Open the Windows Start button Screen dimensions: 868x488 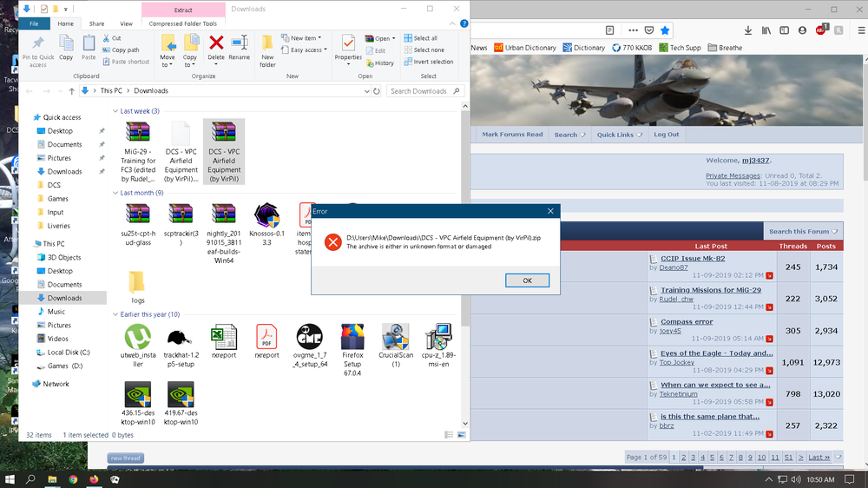[10, 479]
